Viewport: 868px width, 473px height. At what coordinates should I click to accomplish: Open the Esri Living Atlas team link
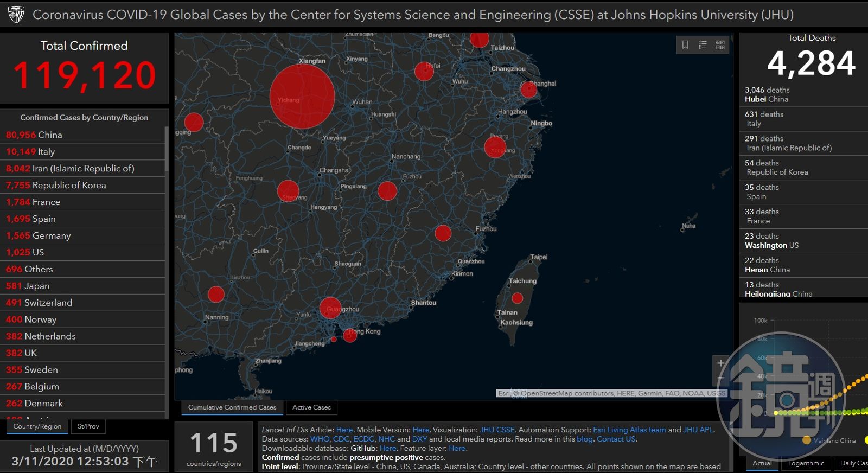tap(629, 430)
